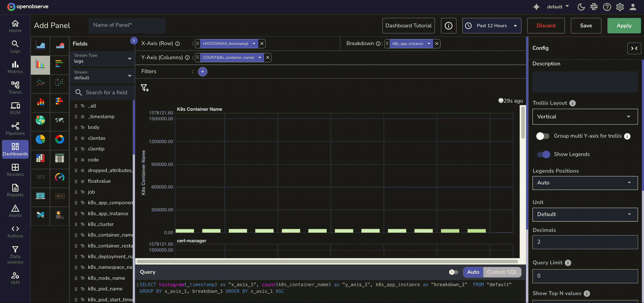
Task: Choose the gauge chart type icon
Action: (59, 177)
